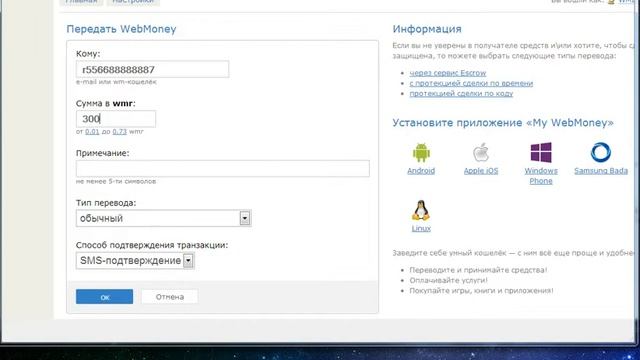
Task: Open the Windows Phone logo icon
Action: (x=541, y=153)
